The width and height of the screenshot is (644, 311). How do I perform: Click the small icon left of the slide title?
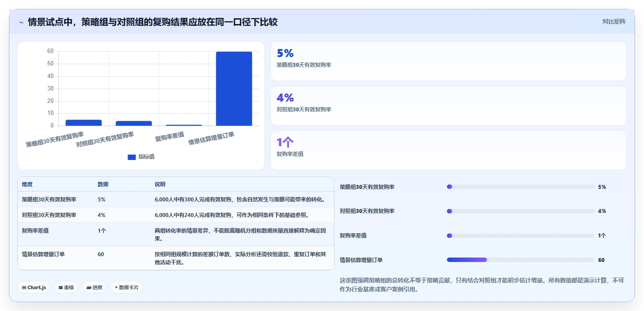[21, 22]
